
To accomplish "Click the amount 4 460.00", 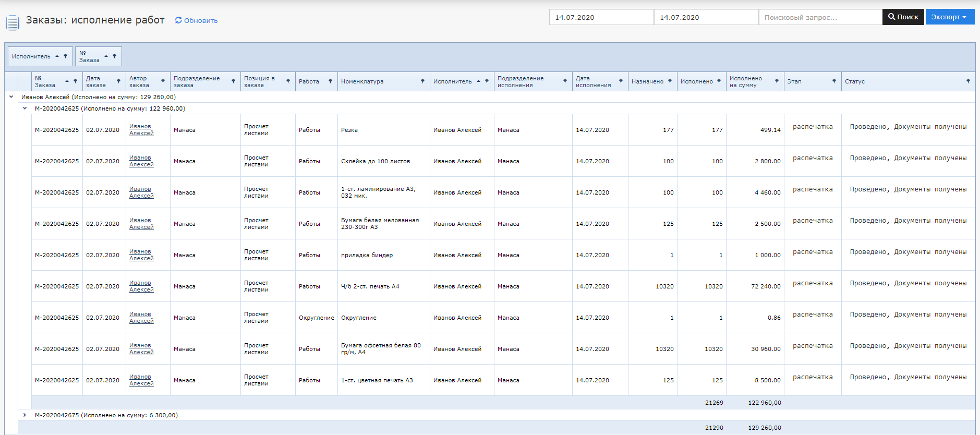I will 768,192.
